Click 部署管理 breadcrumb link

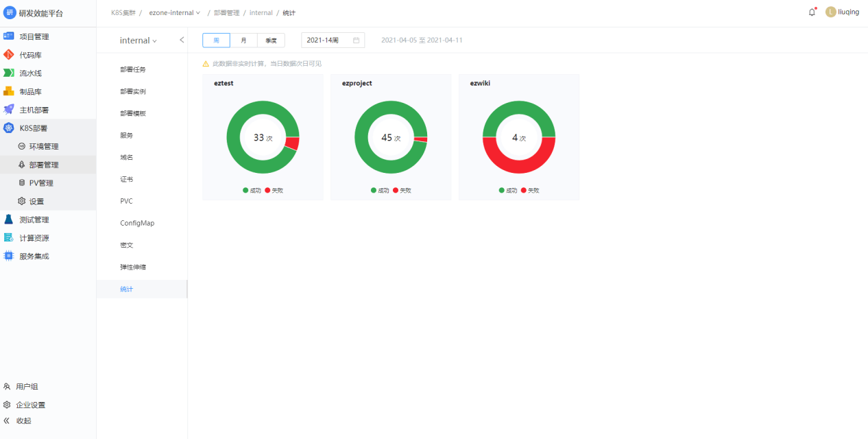point(226,13)
